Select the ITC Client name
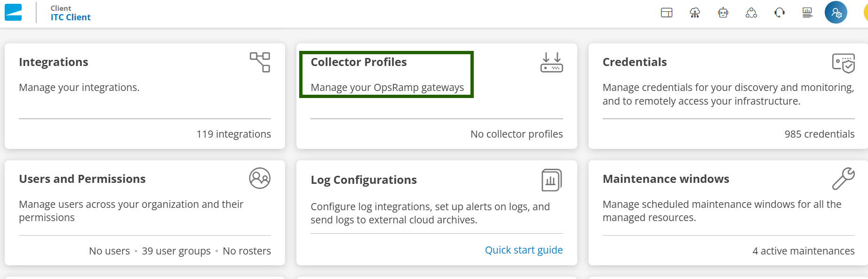 tap(71, 17)
